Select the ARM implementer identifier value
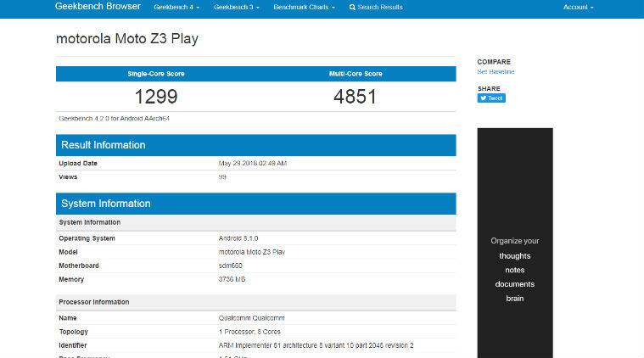Viewport: 644px width, 358px height. 316,345
